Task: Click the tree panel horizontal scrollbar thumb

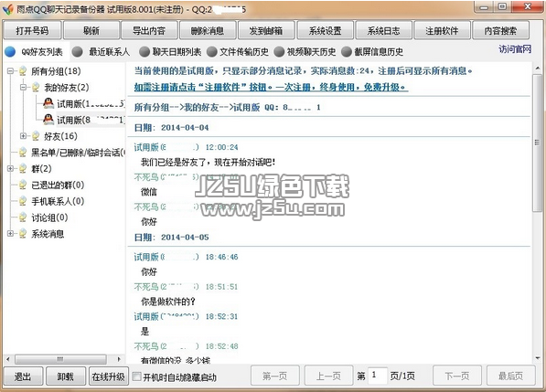Action: [x=60, y=359]
